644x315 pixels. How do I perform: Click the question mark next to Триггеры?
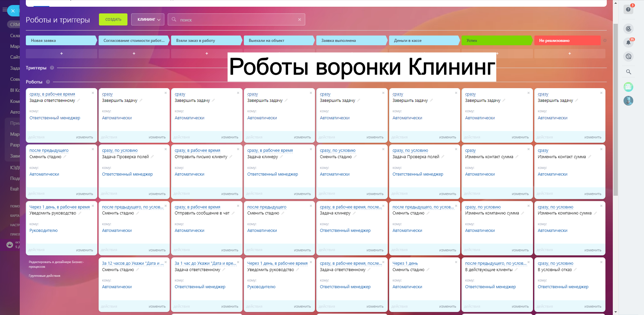pyautogui.click(x=52, y=68)
